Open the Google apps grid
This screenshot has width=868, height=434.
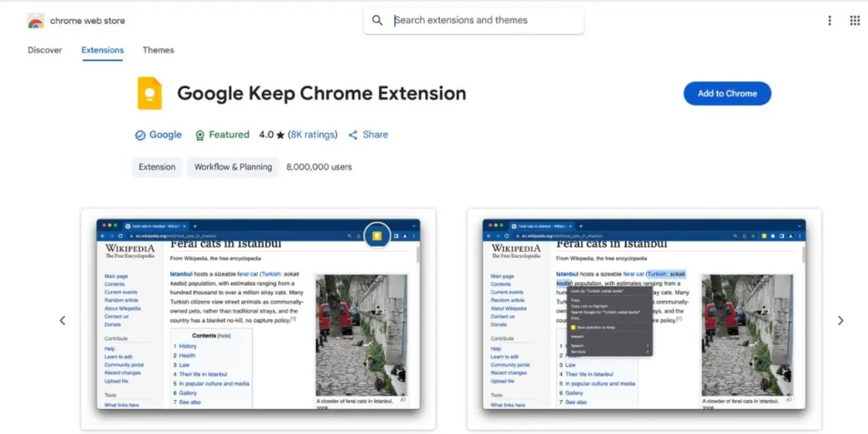click(854, 20)
